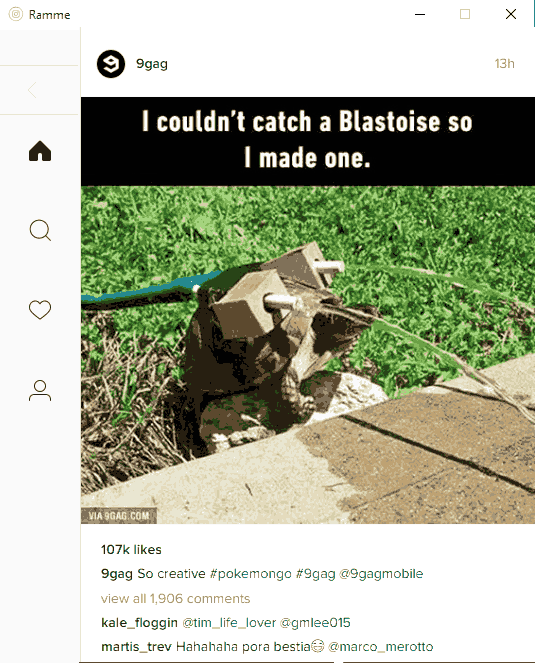Open the Profile person icon

tap(40, 390)
